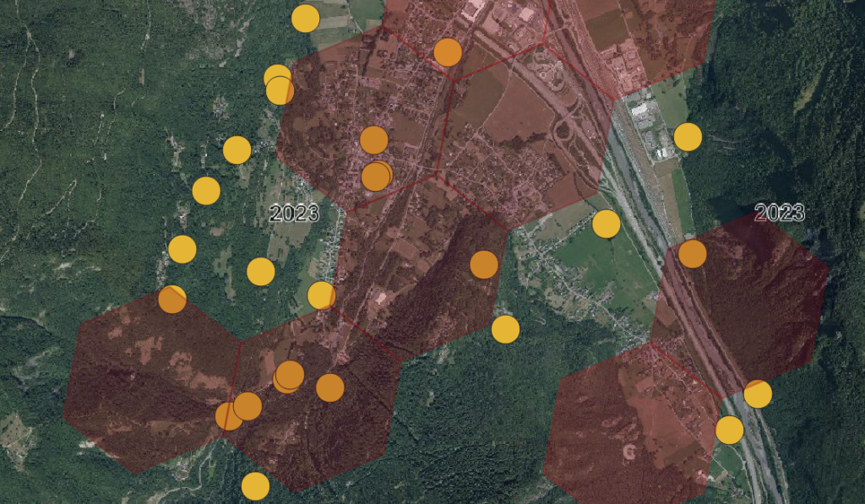865x504 pixels.
Task: Click the topmost yellow marker on the map
Action: point(305,18)
